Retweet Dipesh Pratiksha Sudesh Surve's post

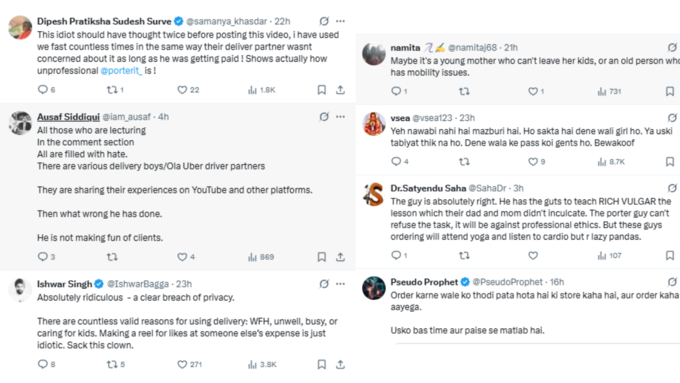(x=112, y=90)
